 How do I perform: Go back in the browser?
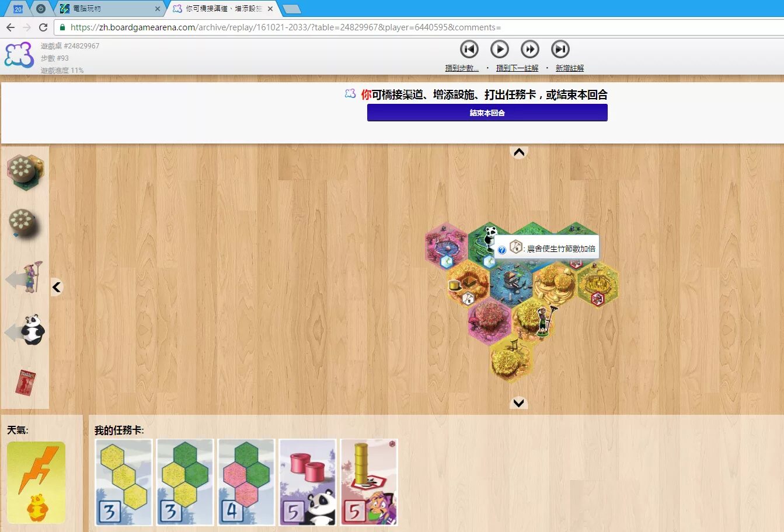point(11,27)
